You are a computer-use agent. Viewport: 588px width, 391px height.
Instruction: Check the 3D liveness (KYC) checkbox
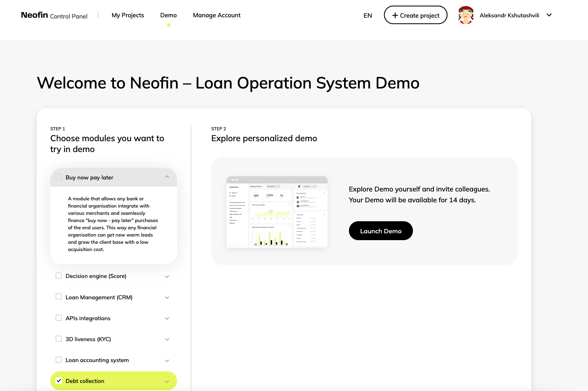tap(59, 339)
